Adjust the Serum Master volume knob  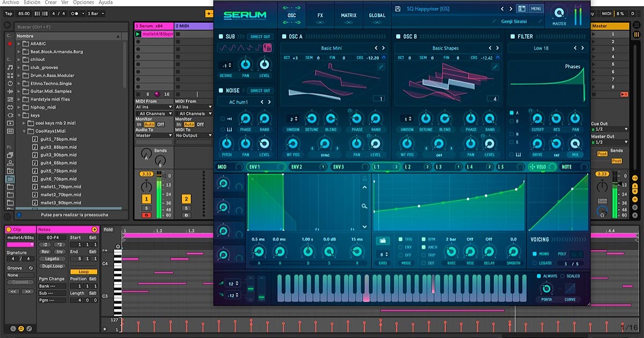pos(560,12)
